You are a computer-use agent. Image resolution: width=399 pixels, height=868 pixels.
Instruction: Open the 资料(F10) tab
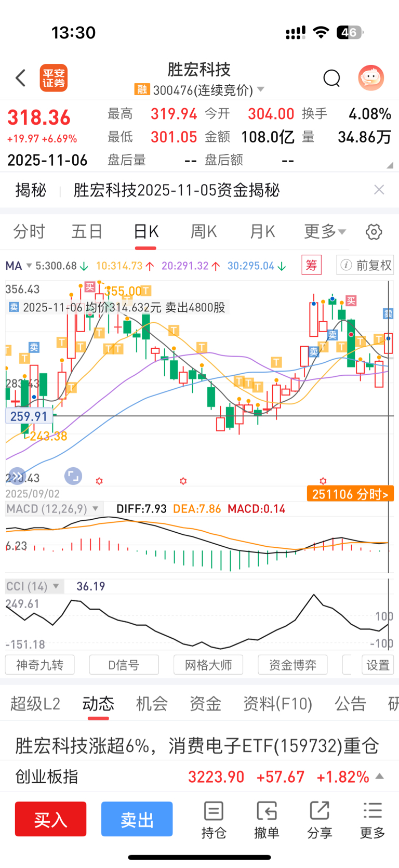click(x=277, y=704)
